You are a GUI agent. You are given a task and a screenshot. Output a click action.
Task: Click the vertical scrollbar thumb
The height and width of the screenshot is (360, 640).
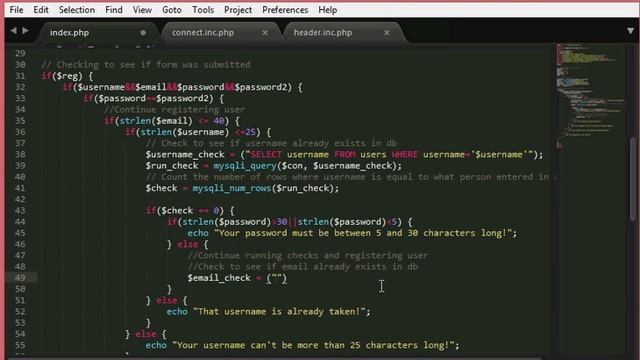coord(633,179)
